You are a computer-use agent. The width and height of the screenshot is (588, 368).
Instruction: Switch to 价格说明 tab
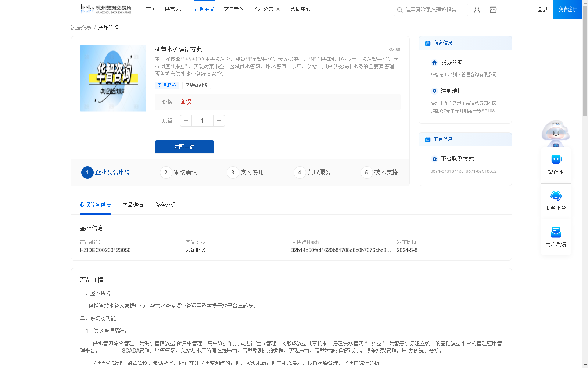(x=165, y=205)
